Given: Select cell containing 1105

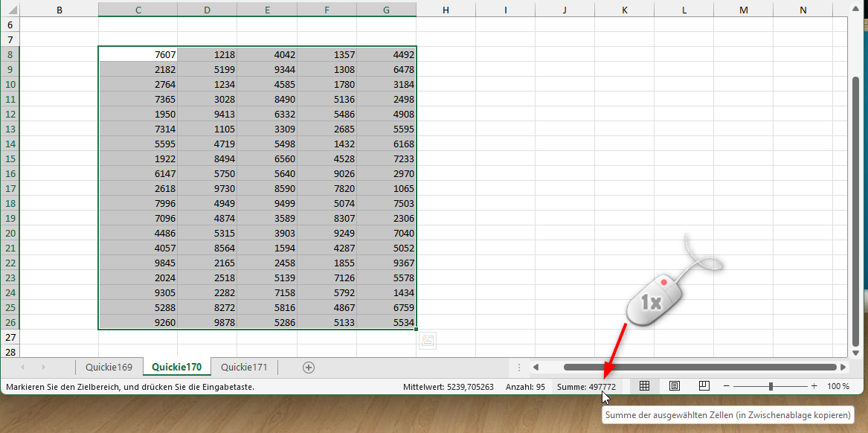Looking at the screenshot, I should 207,129.
